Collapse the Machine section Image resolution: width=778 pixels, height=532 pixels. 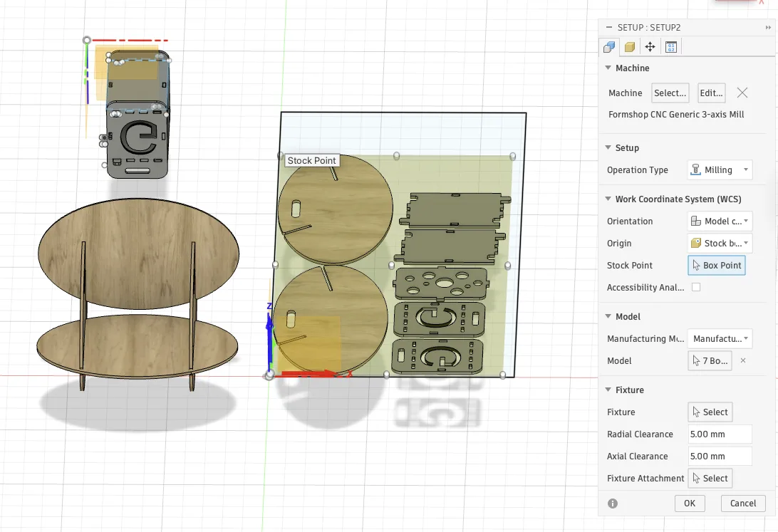[608, 68]
